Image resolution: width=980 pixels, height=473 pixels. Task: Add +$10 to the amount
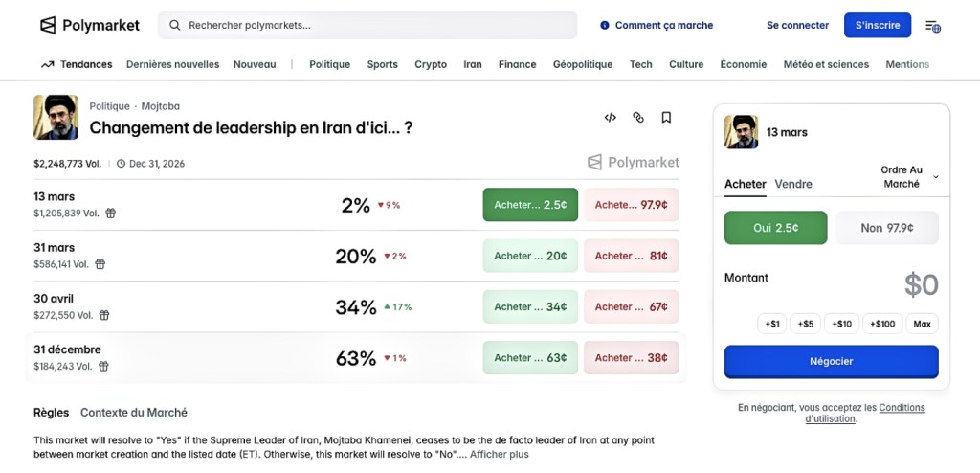[842, 324]
